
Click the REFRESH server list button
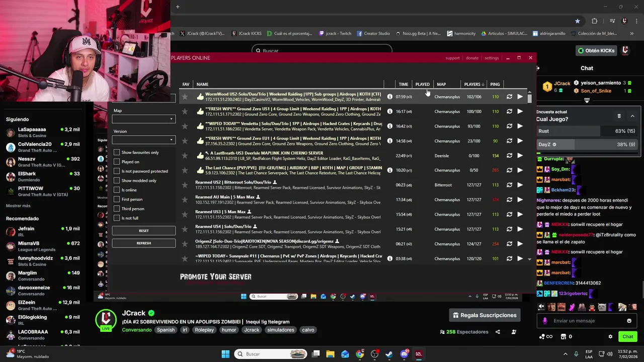[143, 243]
